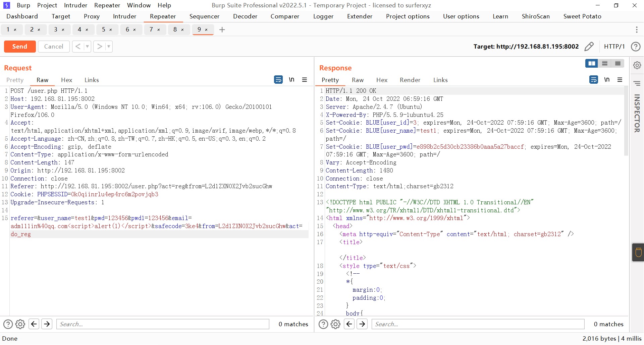Viewport: 644px width, 345px height.
Task: Toggle non-printable characters in Response
Action: point(607,80)
